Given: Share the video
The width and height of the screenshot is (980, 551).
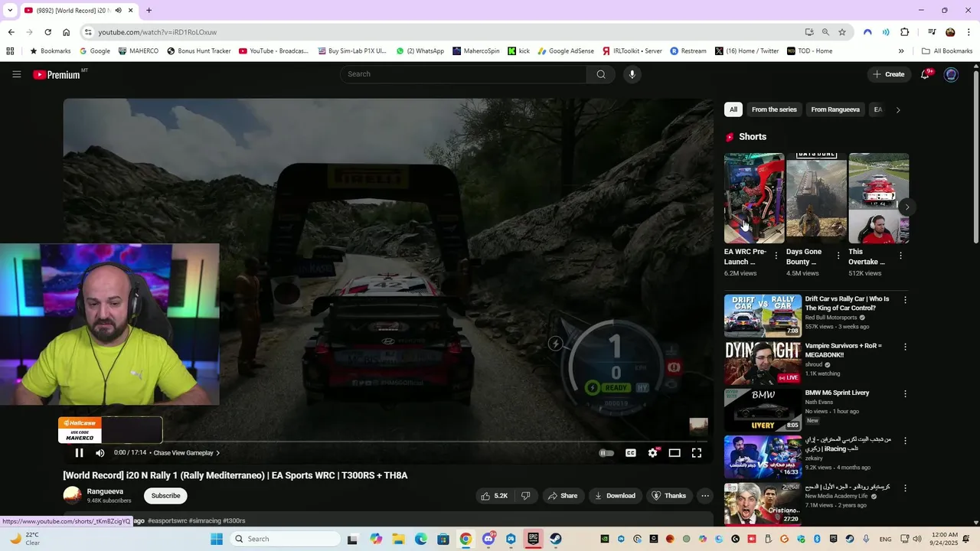Looking at the screenshot, I should (563, 496).
